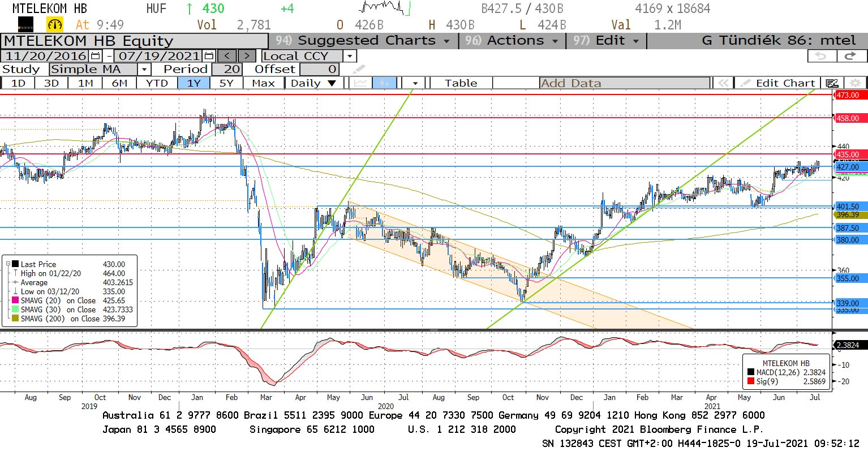This screenshot has height=460, width=868.
Task: Shift date range backward with left arrow
Action: (x=227, y=56)
